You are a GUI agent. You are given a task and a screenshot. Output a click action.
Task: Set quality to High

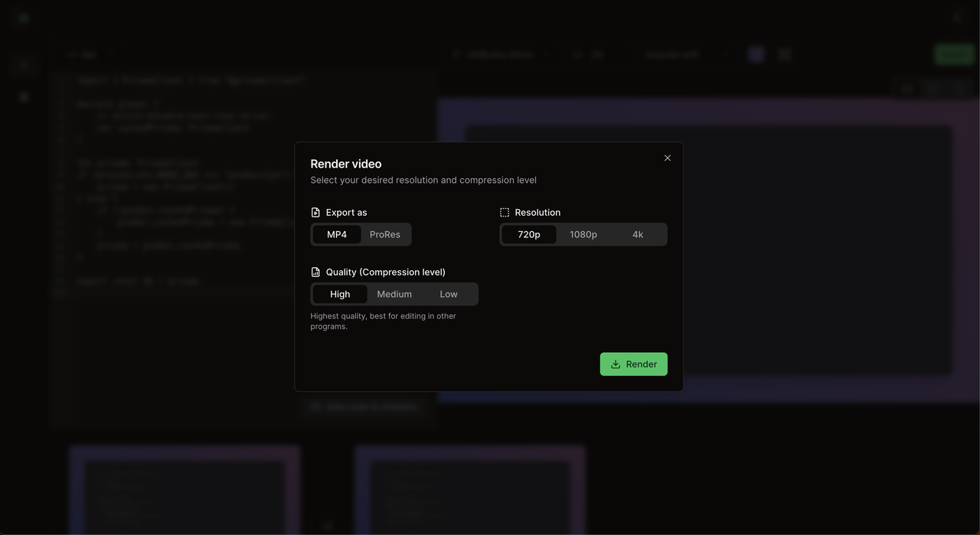[x=340, y=294]
